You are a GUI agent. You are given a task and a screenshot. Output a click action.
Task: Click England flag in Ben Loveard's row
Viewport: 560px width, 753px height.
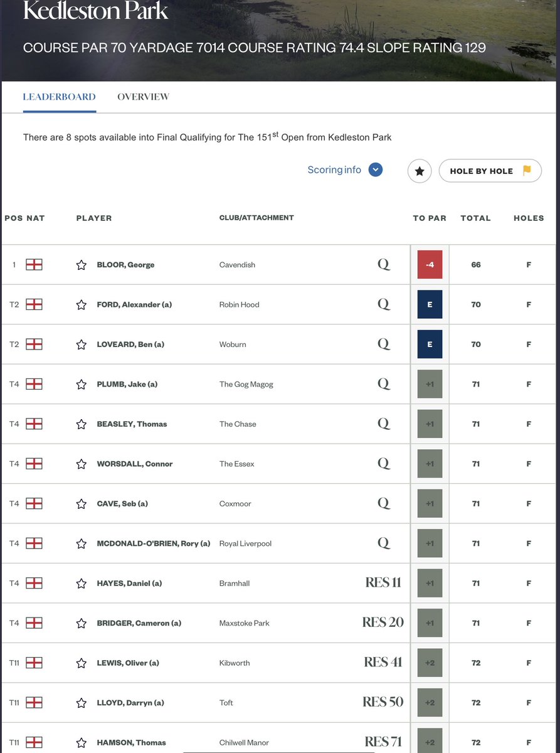[x=34, y=344]
